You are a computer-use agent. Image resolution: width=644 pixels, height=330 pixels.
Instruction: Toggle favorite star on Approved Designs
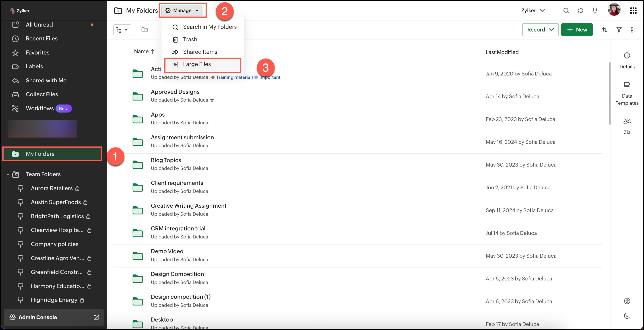tap(212, 100)
